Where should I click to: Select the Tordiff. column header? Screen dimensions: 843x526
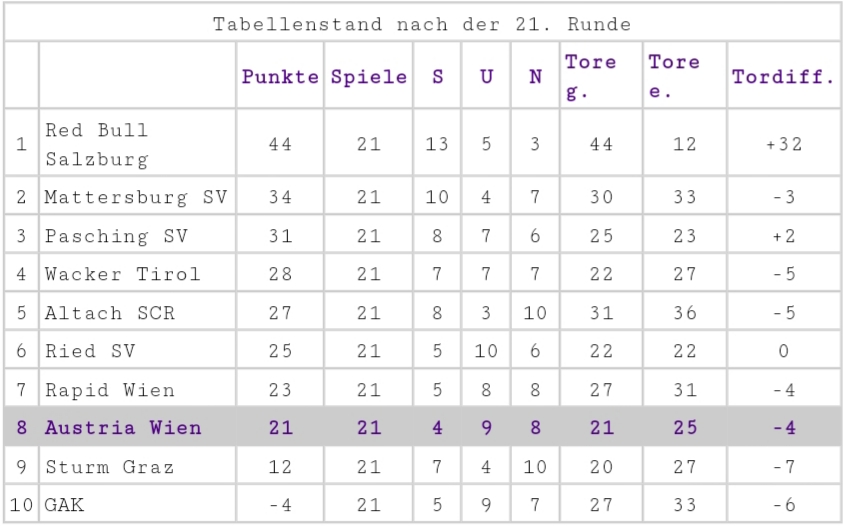pos(783,76)
